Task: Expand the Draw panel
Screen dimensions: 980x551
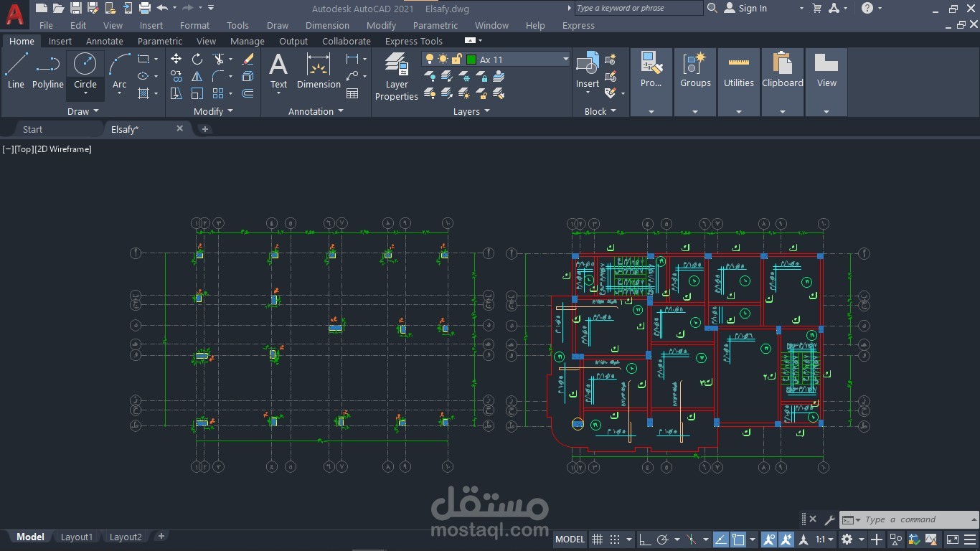Action: click(83, 111)
